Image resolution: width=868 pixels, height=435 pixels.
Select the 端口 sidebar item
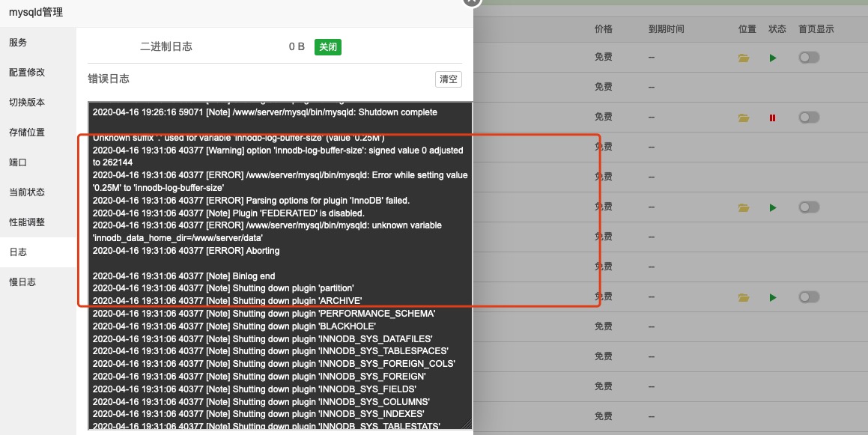(x=37, y=162)
